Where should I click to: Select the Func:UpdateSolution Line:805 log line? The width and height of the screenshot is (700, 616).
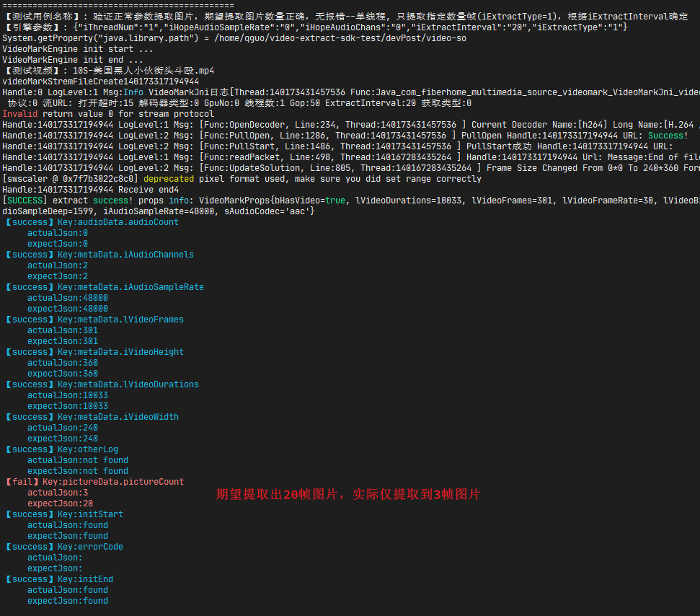(351, 168)
